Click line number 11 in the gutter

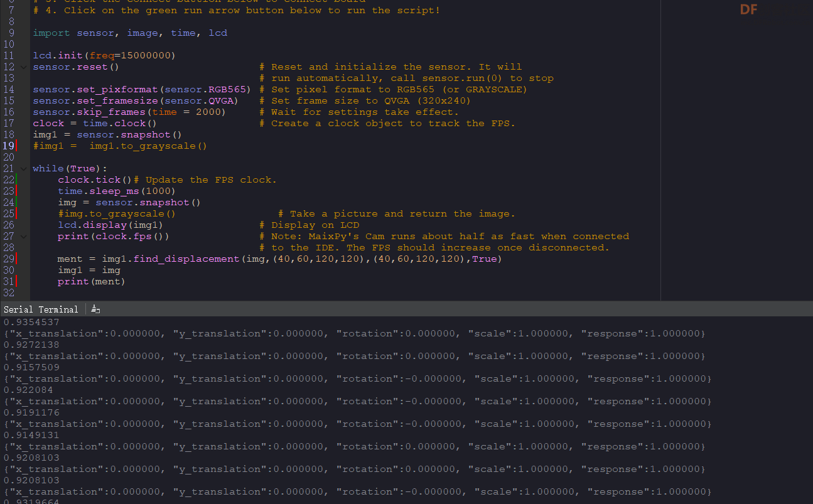click(9, 56)
